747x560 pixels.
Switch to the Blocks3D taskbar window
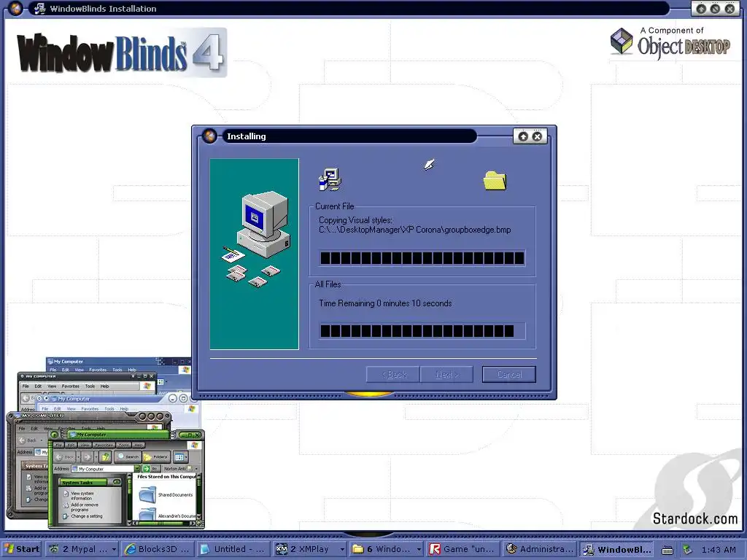click(157, 549)
